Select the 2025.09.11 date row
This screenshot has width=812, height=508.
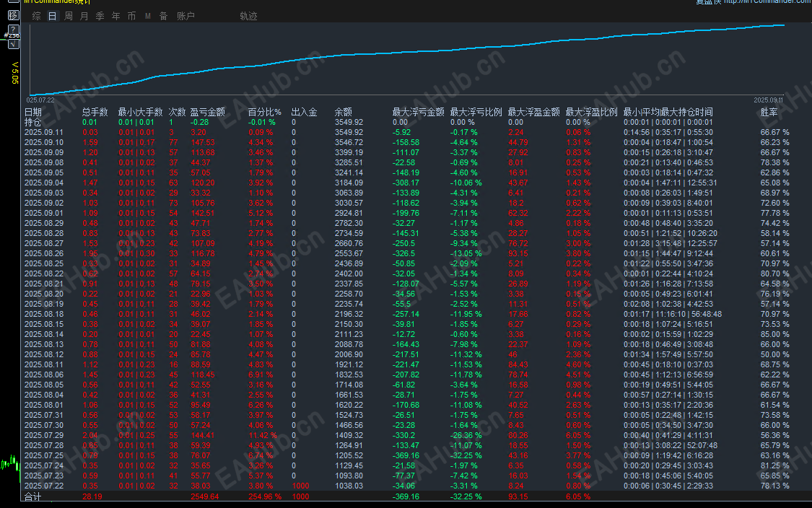coord(44,133)
